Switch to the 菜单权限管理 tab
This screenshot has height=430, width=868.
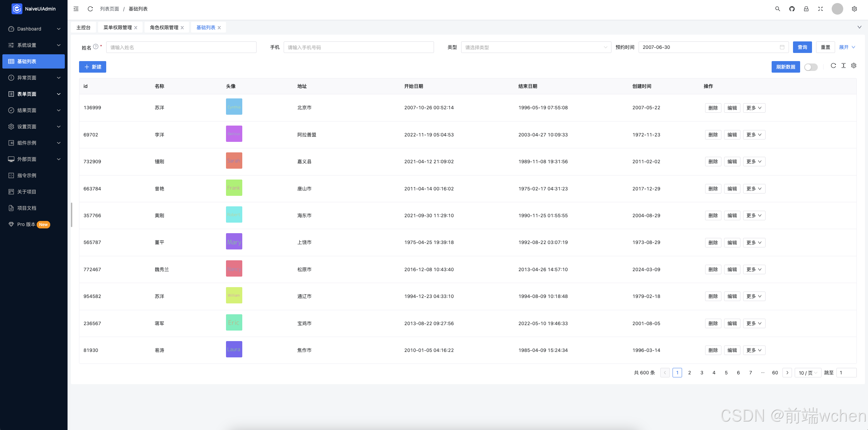point(117,27)
